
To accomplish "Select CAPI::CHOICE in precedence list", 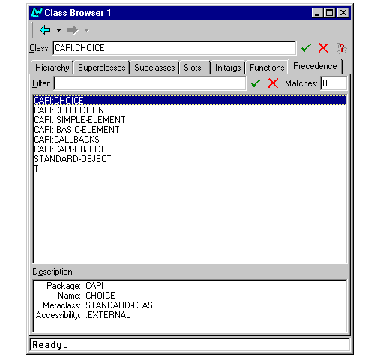I will 190,100.
